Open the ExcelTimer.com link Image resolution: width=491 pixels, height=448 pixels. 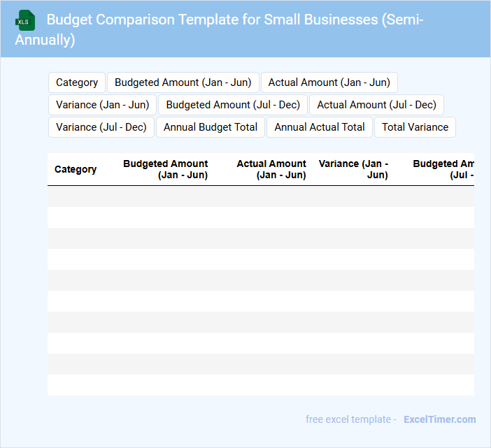[x=439, y=419]
